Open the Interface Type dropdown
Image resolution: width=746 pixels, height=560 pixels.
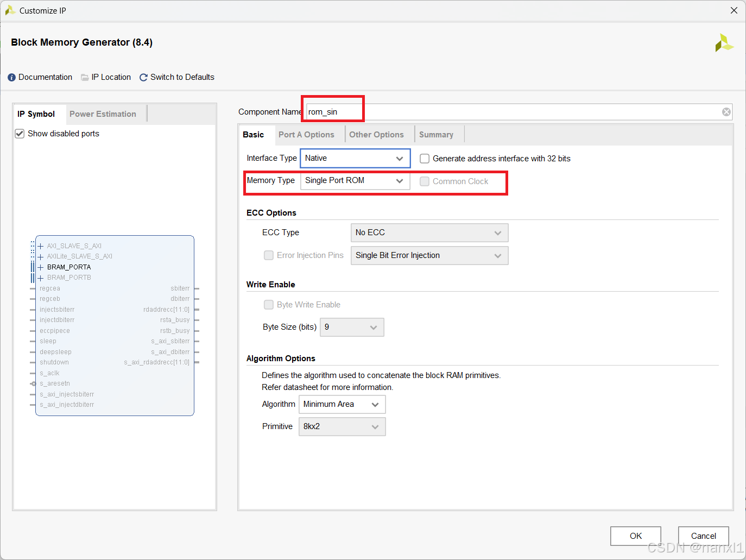pos(355,158)
